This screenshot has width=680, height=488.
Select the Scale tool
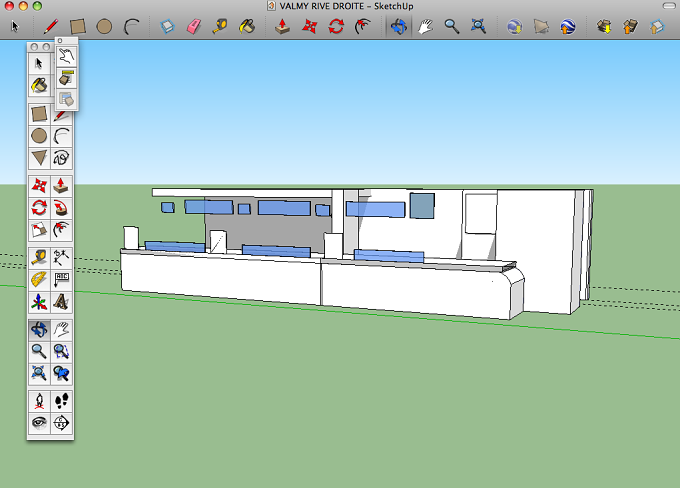[x=39, y=229]
